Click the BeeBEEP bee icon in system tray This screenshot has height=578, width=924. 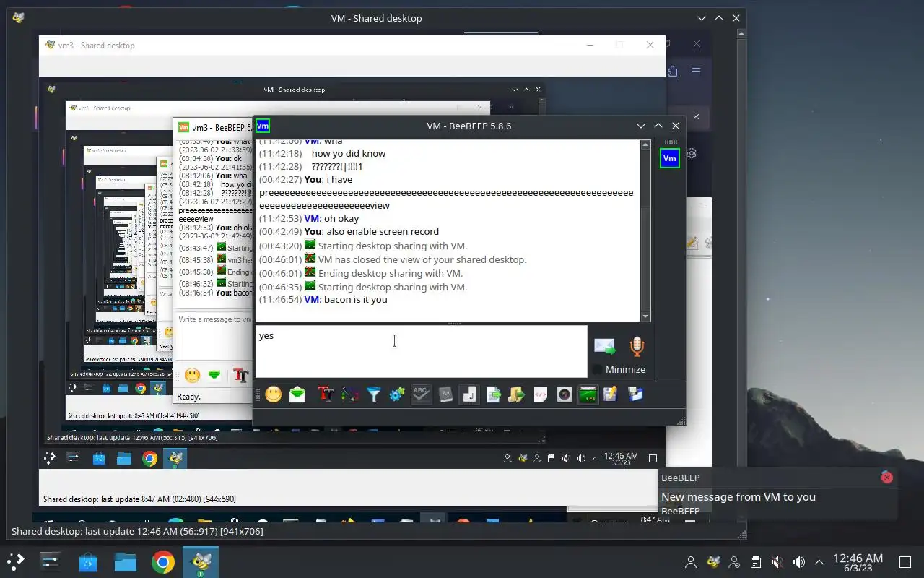[713, 561]
